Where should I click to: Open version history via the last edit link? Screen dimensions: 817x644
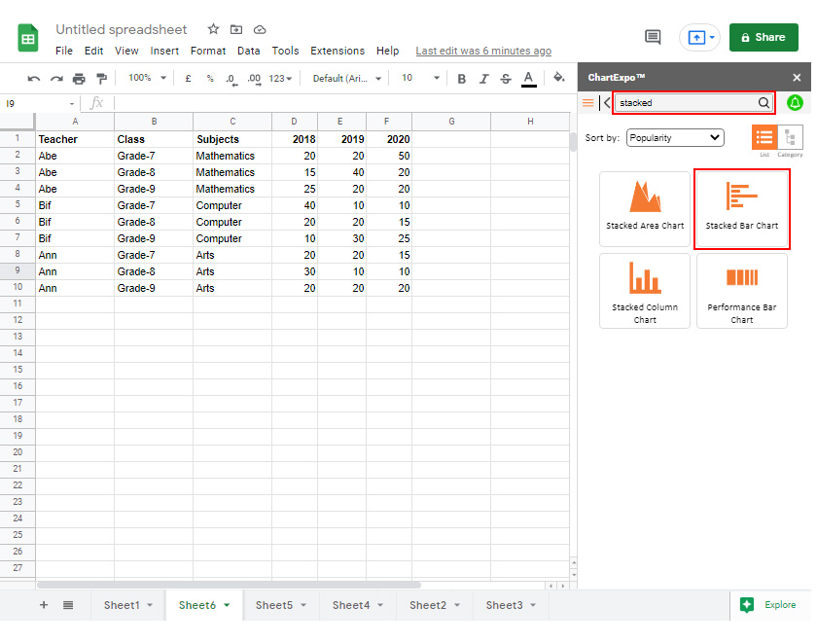[x=483, y=51]
